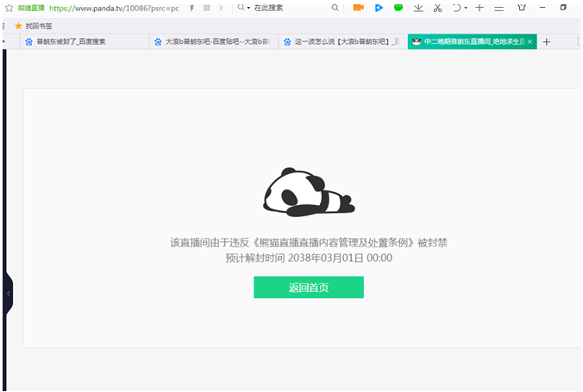Close the active green Panda TV tab
583x392 pixels.
pyautogui.click(x=530, y=41)
